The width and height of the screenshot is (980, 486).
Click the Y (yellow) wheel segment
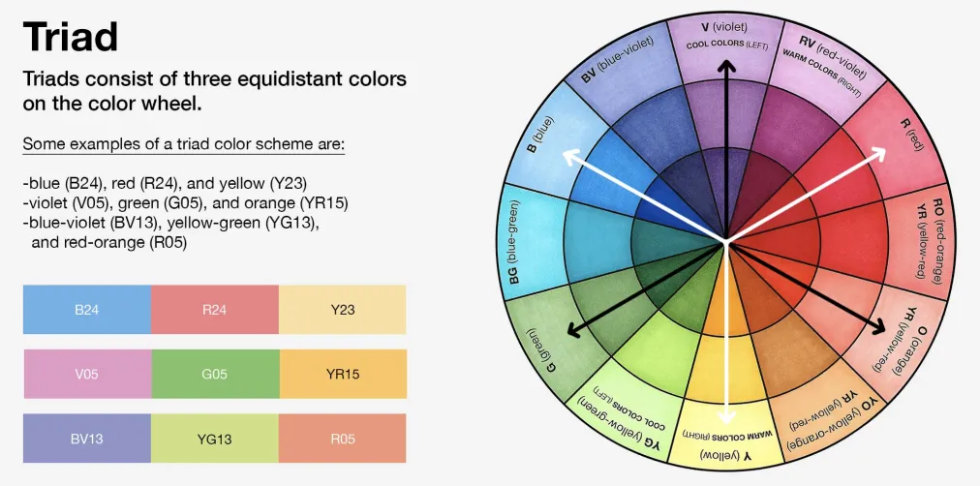[x=725, y=440]
